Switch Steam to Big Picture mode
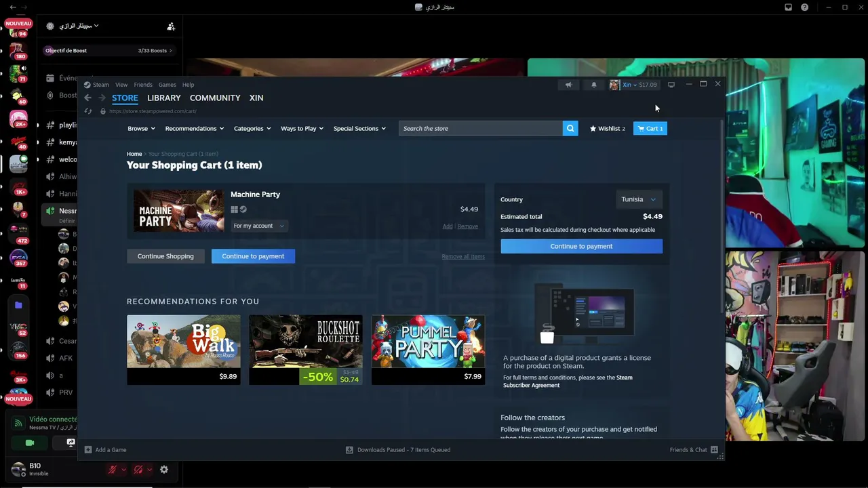Image resolution: width=868 pixels, height=488 pixels. coord(671,85)
